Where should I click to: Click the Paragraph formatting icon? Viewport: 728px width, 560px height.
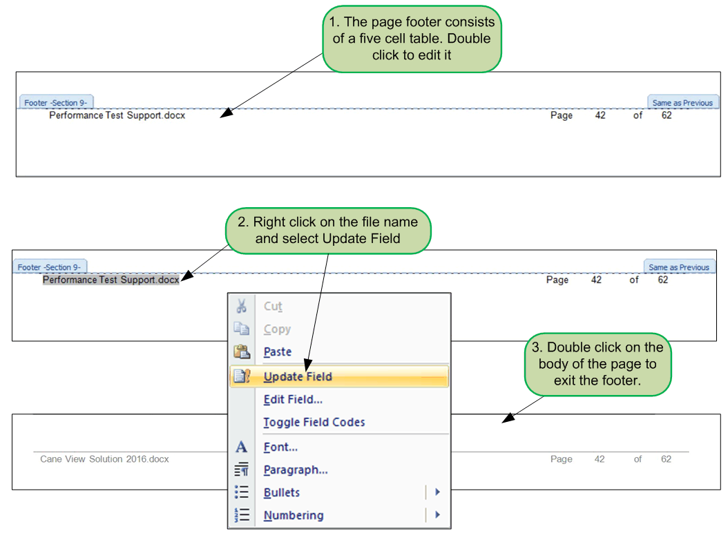coord(241,469)
